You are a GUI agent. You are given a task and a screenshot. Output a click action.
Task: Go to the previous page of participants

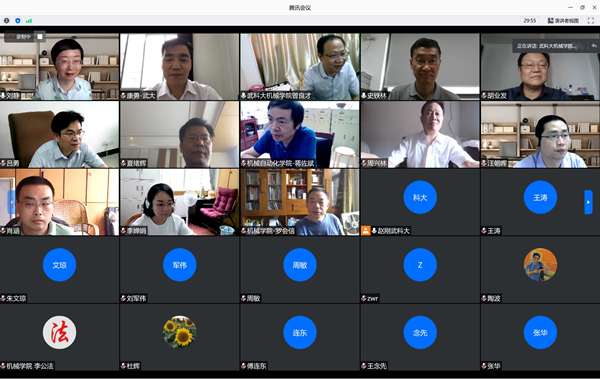click(x=11, y=202)
